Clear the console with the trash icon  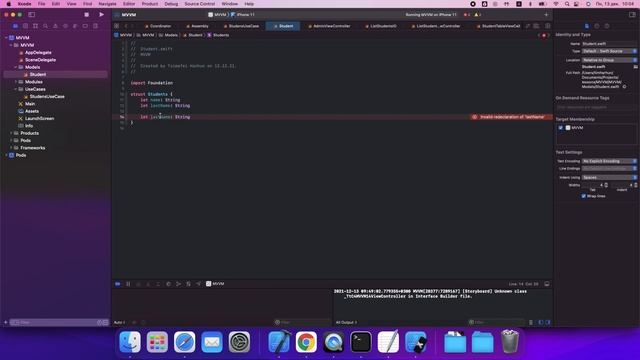click(531, 322)
